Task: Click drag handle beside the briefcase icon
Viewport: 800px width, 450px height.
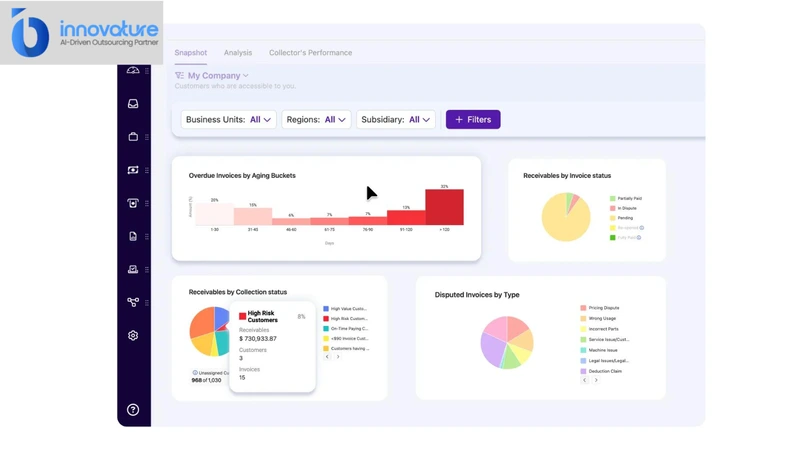Action: pyautogui.click(x=147, y=137)
